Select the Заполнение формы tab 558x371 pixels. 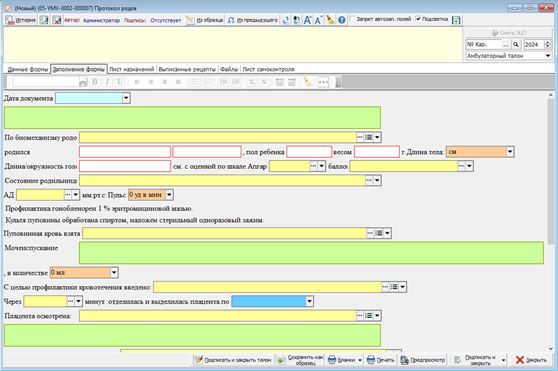79,69
